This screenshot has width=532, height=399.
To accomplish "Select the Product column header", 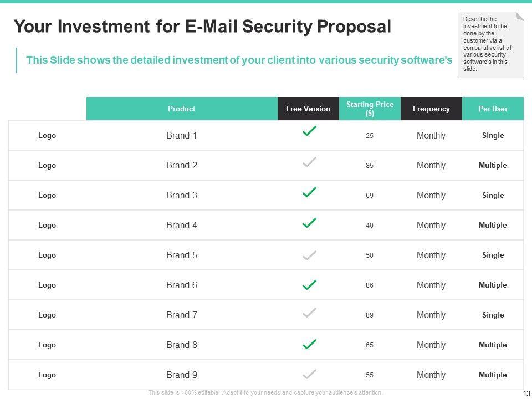I will [x=182, y=109].
